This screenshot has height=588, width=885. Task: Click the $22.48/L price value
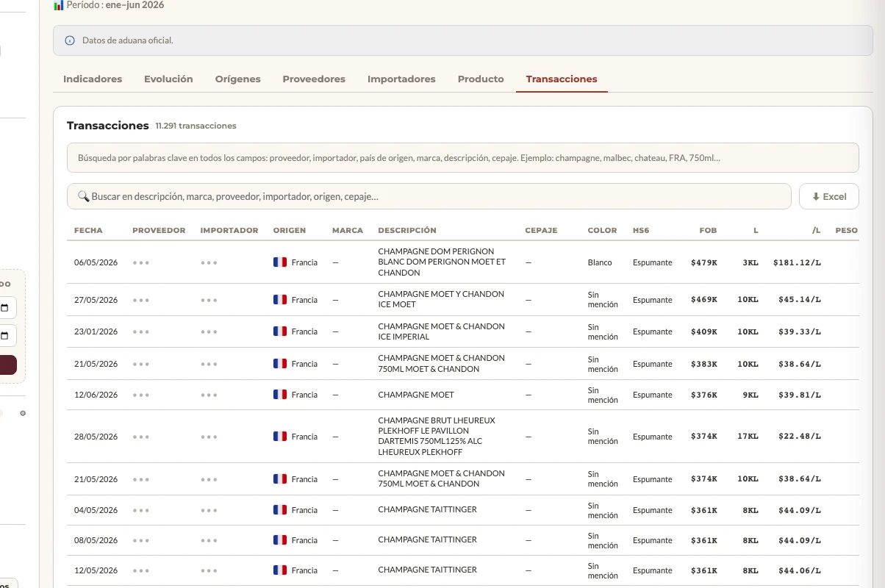pos(800,437)
